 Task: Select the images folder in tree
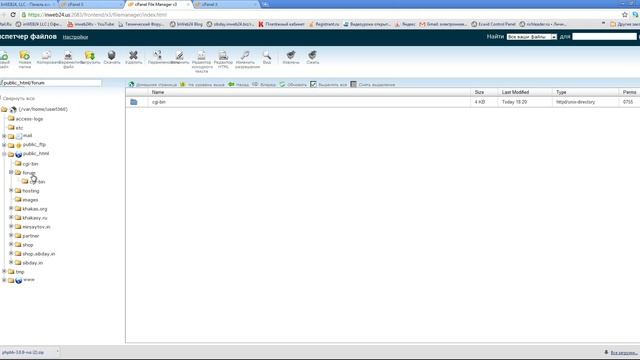coord(30,200)
